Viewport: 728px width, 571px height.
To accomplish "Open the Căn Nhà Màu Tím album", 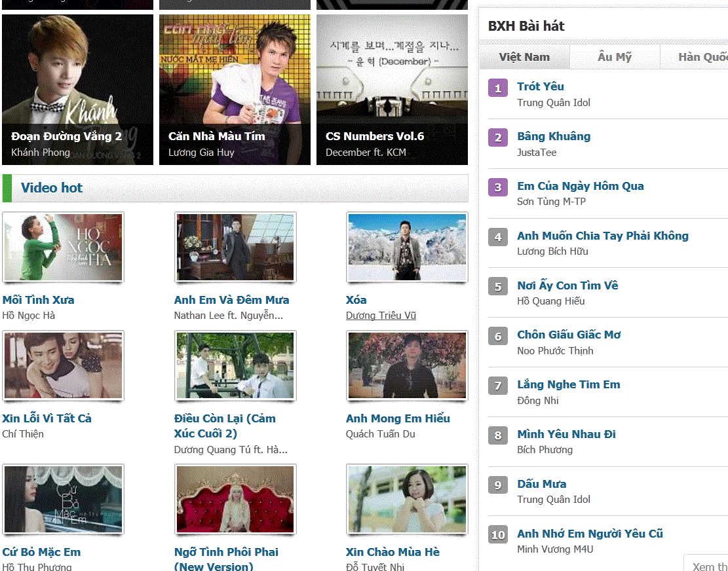I will [235, 90].
